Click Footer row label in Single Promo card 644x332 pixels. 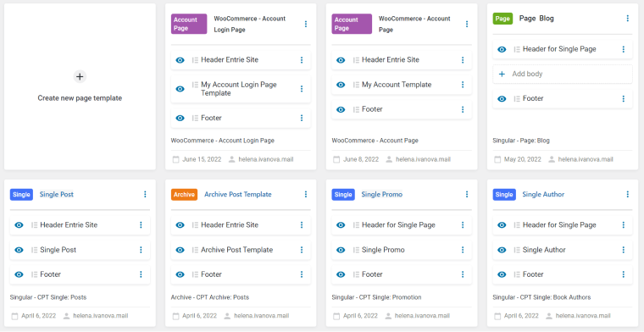pos(372,274)
